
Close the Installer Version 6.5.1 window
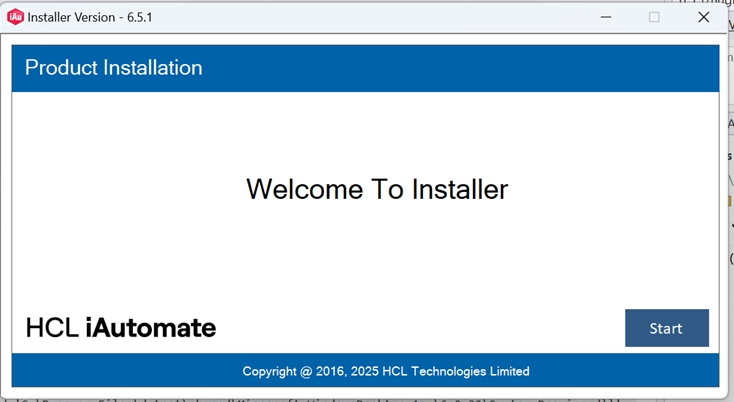[x=704, y=17]
